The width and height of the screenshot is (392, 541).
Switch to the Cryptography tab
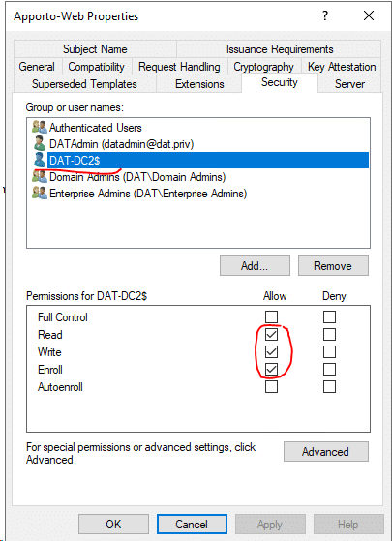pyautogui.click(x=263, y=67)
